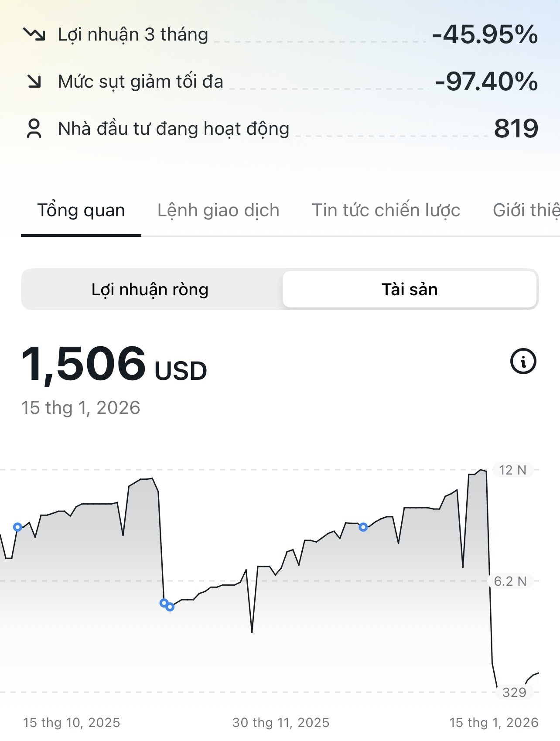560x741 pixels.
Task: Click the 3-month profit trend-down icon
Action: pos(34,34)
